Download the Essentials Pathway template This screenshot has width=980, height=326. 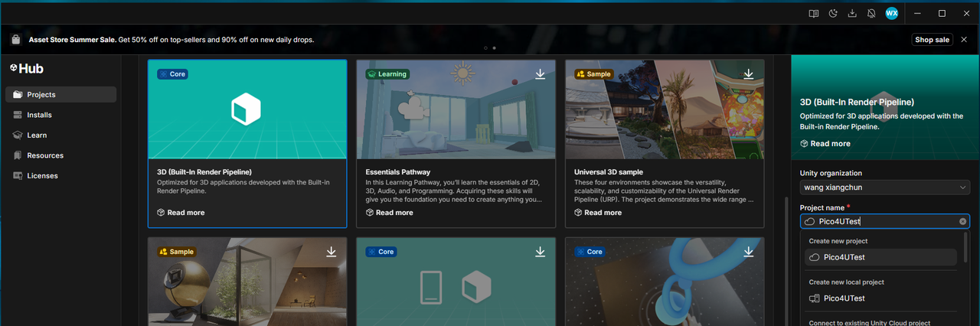click(540, 74)
